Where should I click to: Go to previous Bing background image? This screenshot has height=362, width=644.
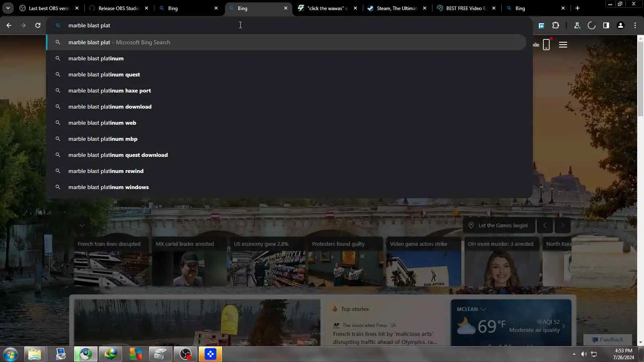click(x=545, y=225)
